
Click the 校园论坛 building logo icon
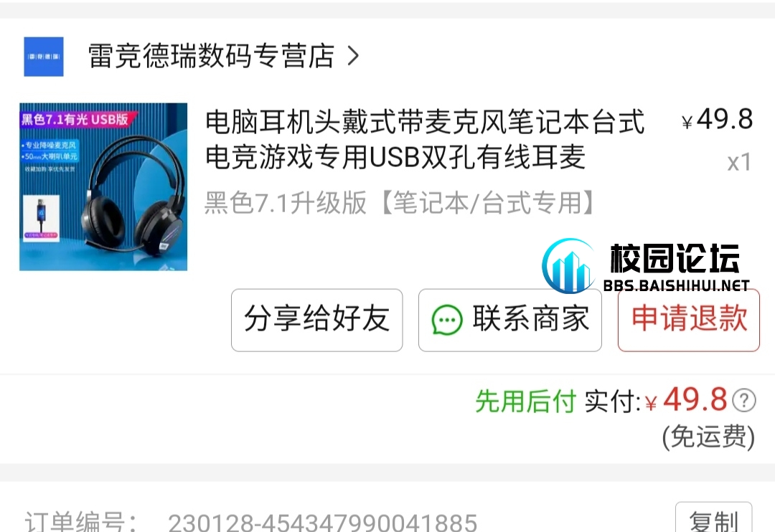pos(569,266)
